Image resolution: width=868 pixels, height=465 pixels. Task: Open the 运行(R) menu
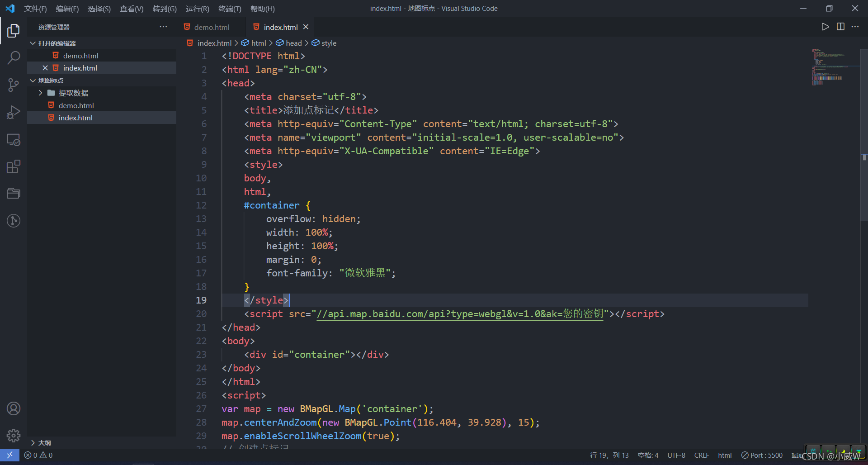[198, 9]
